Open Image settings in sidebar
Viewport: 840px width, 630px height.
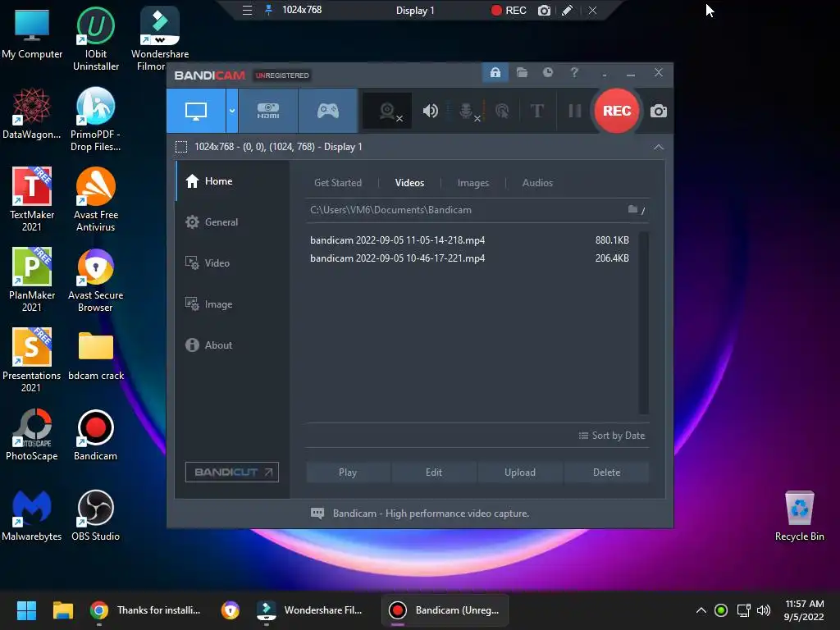[x=232, y=304]
